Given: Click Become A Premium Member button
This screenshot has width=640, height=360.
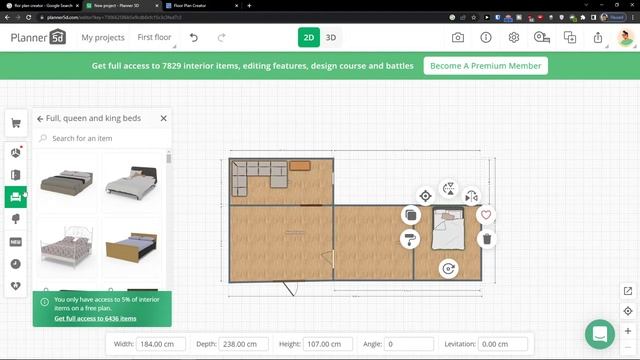Looking at the screenshot, I should click(x=486, y=66).
